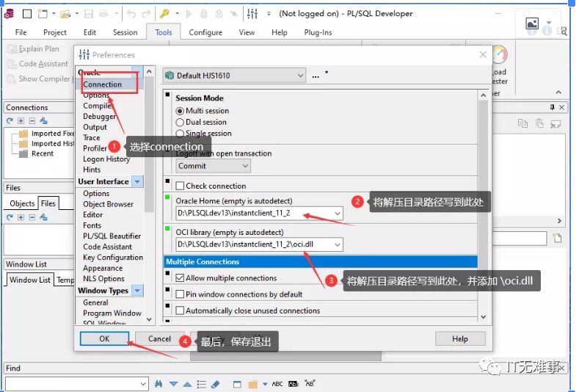Click the Explain Plan ribbon icon
Viewport: 579px width, 392px height.
12,48
